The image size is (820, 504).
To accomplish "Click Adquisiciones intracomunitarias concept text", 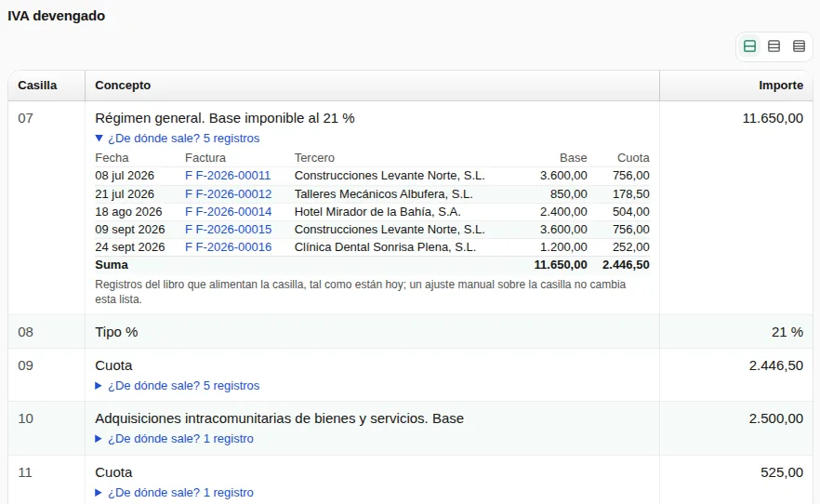I will [279, 418].
